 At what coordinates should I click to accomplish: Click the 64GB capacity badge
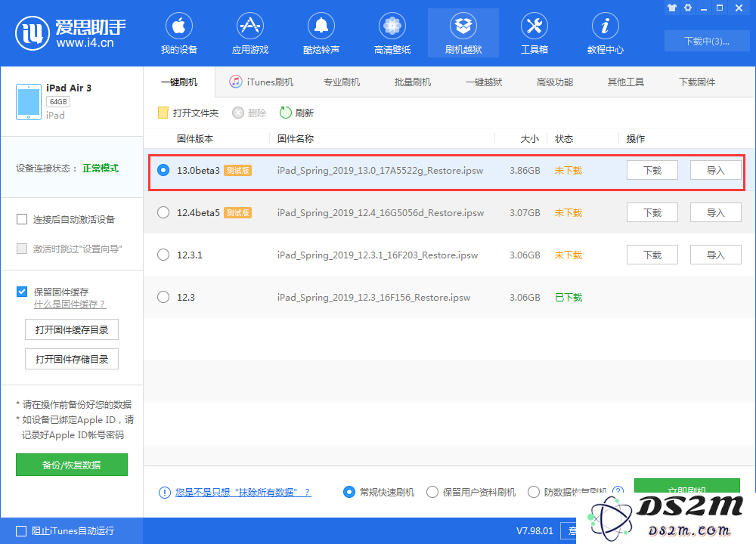point(58,102)
